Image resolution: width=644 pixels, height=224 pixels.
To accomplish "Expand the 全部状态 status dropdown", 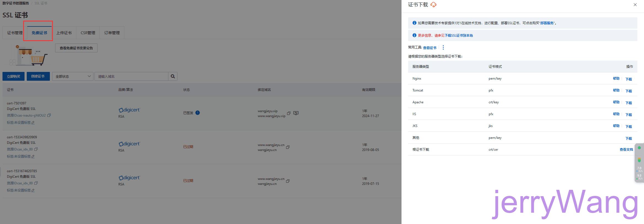I will 73,76.
